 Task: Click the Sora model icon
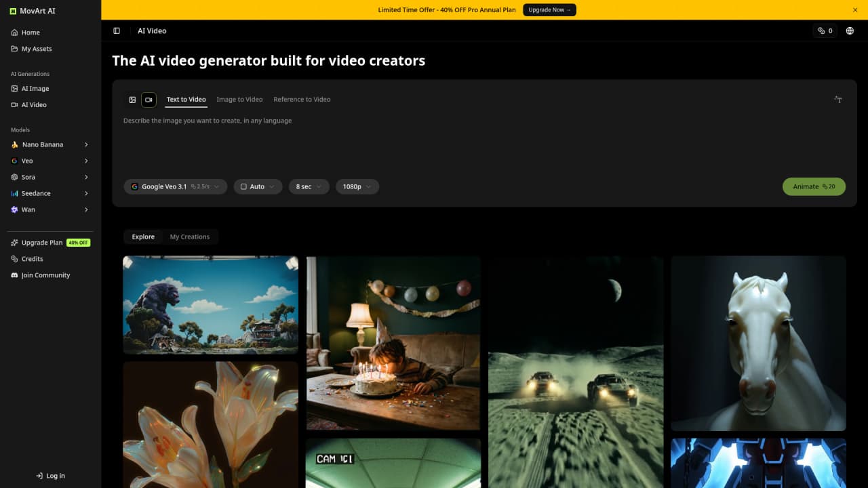coord(14,177)
